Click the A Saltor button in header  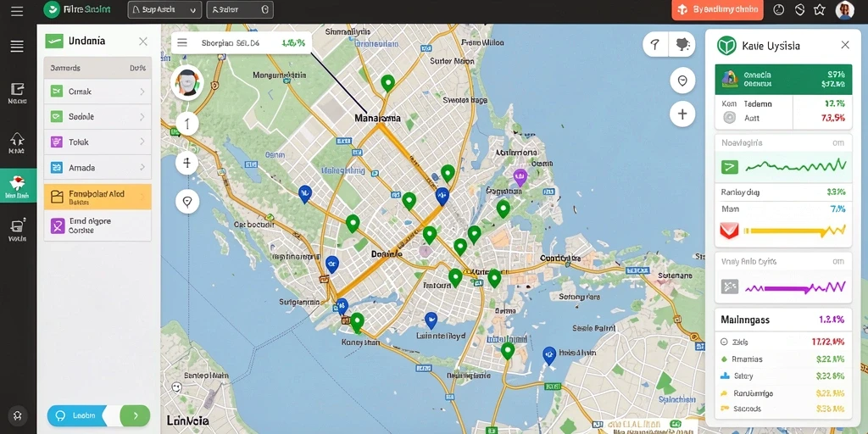tap(240, 9)
